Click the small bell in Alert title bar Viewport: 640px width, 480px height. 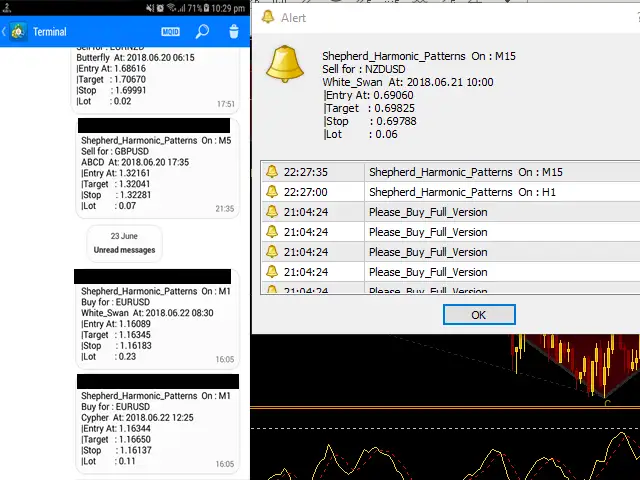point(267,17)
